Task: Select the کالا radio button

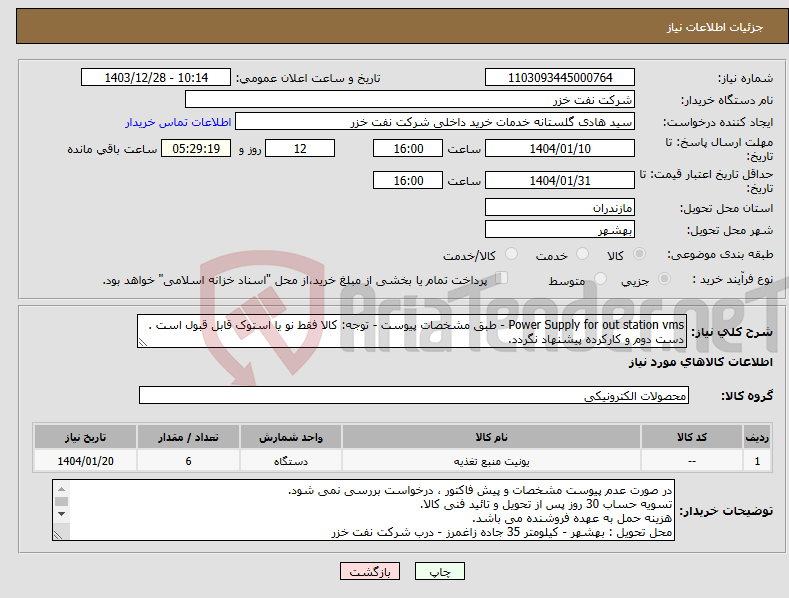Action: [x=639, y=254]
